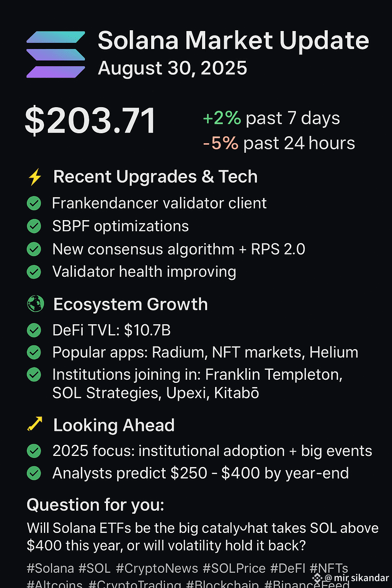Screen dimensions: 392x588
Task: Click the $203.71 price figure
Action: coord(90,121)
